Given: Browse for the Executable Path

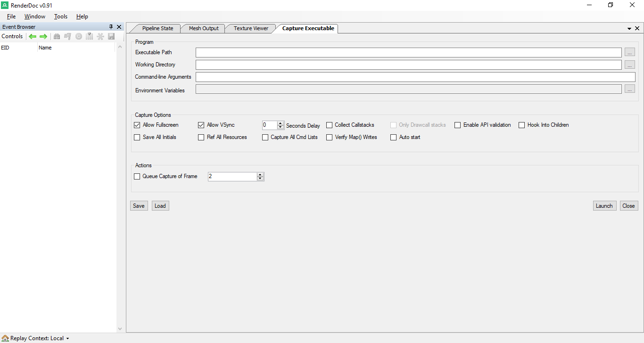Looking at the screenshot, I should click(630, 52).
